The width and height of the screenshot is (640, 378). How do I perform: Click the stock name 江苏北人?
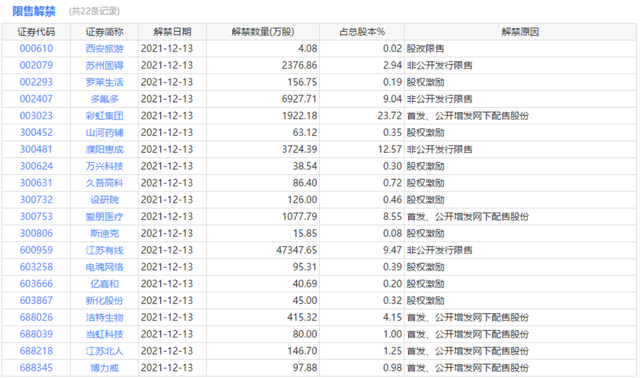[104, 351]
